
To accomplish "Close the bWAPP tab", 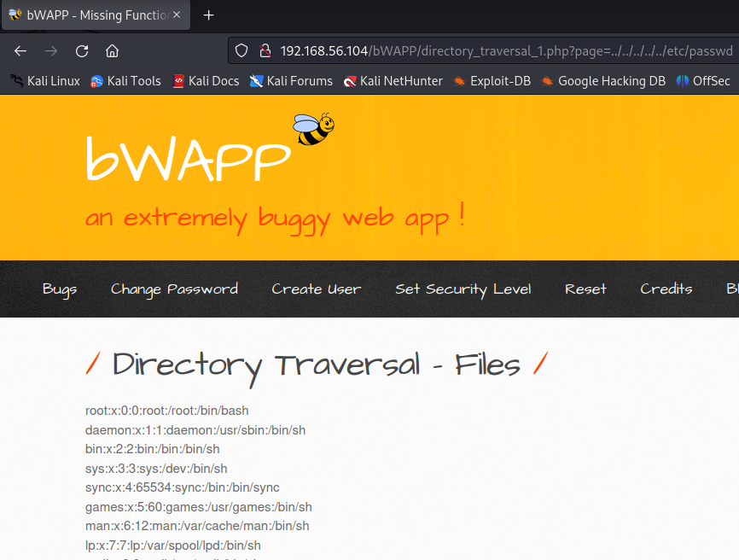I will 177,15.
